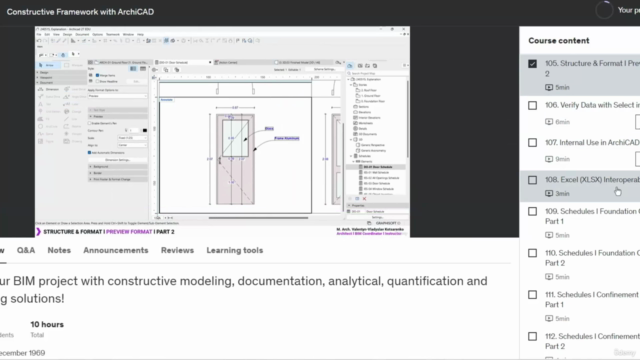The height and width of the screenshot is (360, 640).
Task: Open the Document menu in ArchiCAD
Action: (82, 35)
